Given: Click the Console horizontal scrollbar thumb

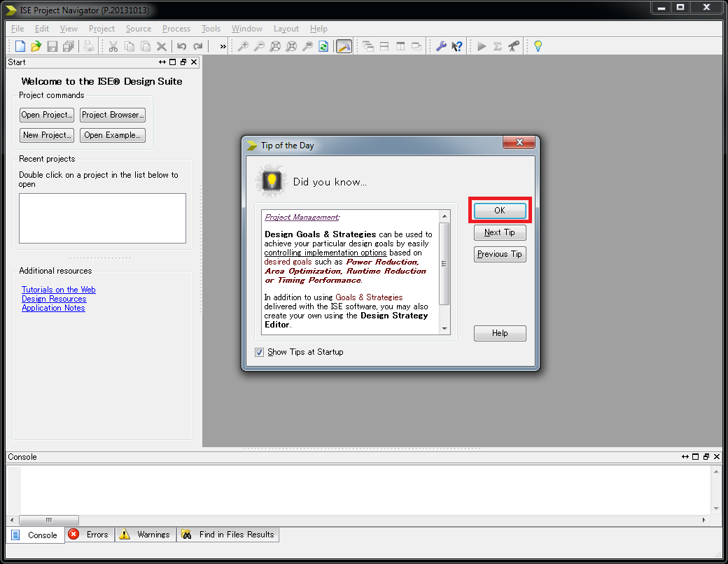Looking at the screenshot, I should point(49,520).
